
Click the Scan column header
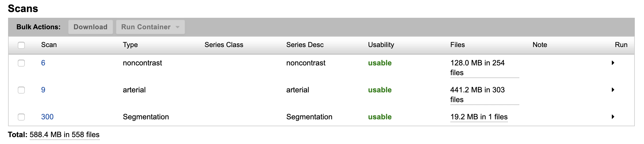[49, 45]
